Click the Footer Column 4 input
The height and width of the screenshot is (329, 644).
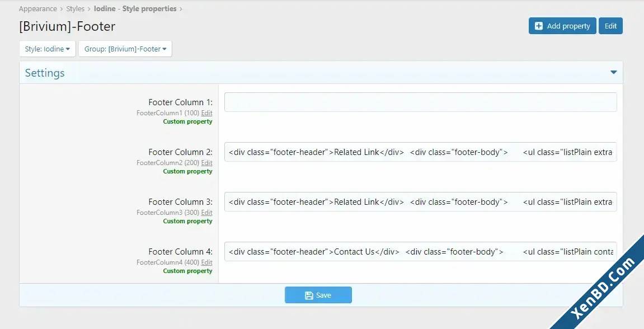click(421, 251)
